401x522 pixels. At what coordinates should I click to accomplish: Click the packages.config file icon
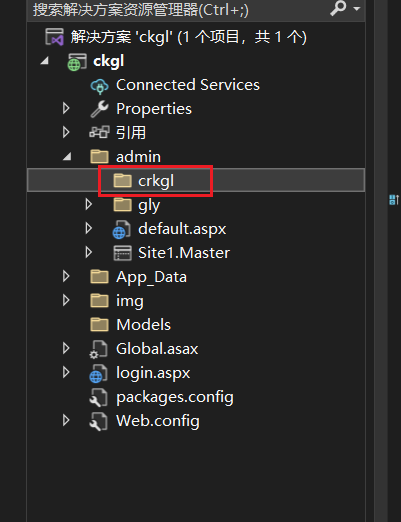[x=99, y=397]
